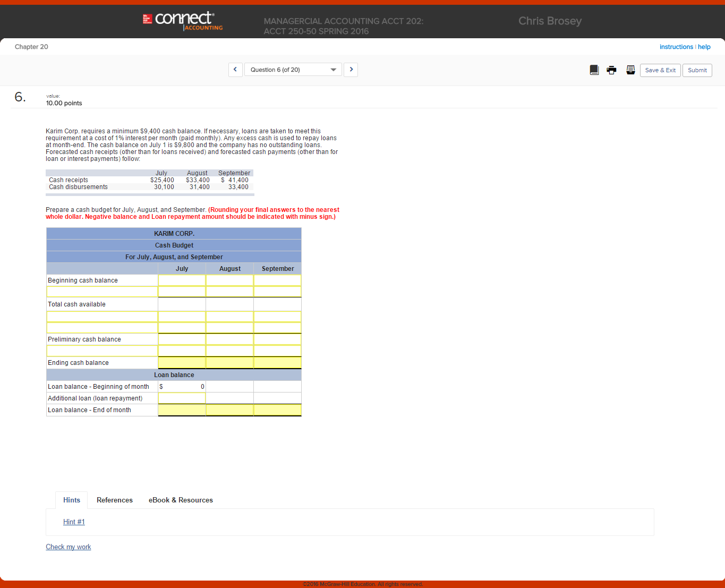725x588 pixels.
Task: Select the blank label cell directly above Preliminary cash balance
Action: (102, 328)
